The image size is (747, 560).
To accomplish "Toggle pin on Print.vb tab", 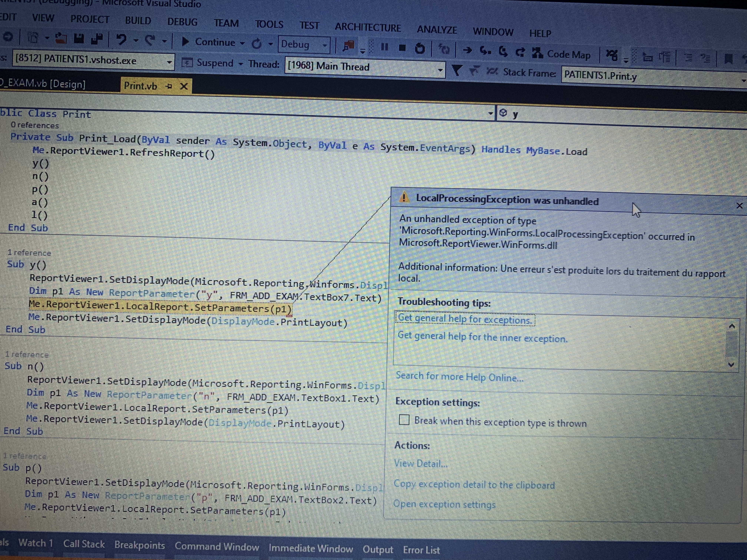I will pos(169,86).
